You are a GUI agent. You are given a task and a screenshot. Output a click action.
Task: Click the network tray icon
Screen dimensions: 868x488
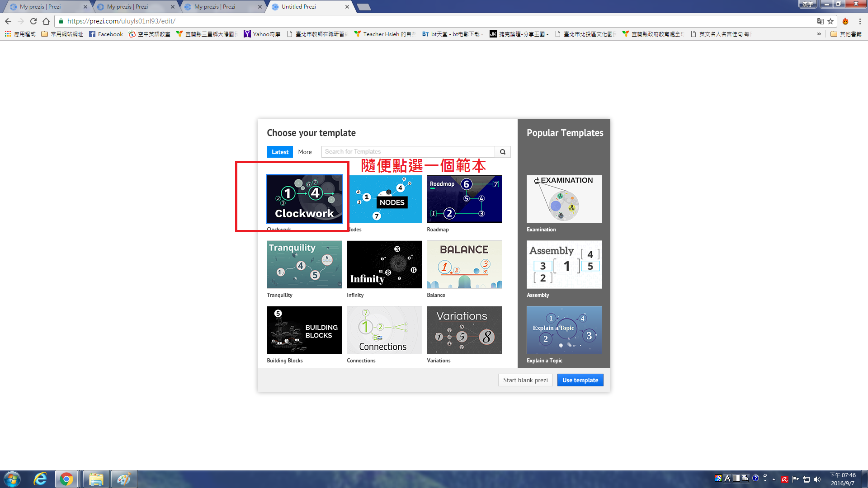[x=807, y=479]
